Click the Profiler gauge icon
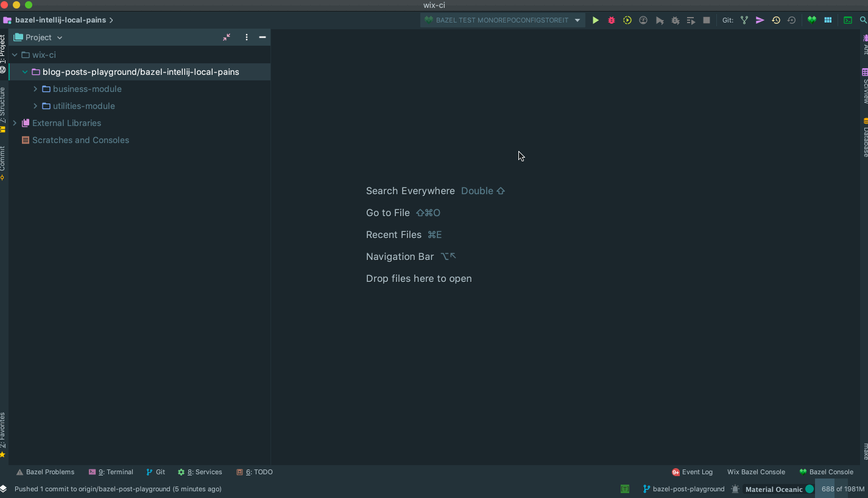The height and width of the screenshot is (498, 868). tap(643, 20)
